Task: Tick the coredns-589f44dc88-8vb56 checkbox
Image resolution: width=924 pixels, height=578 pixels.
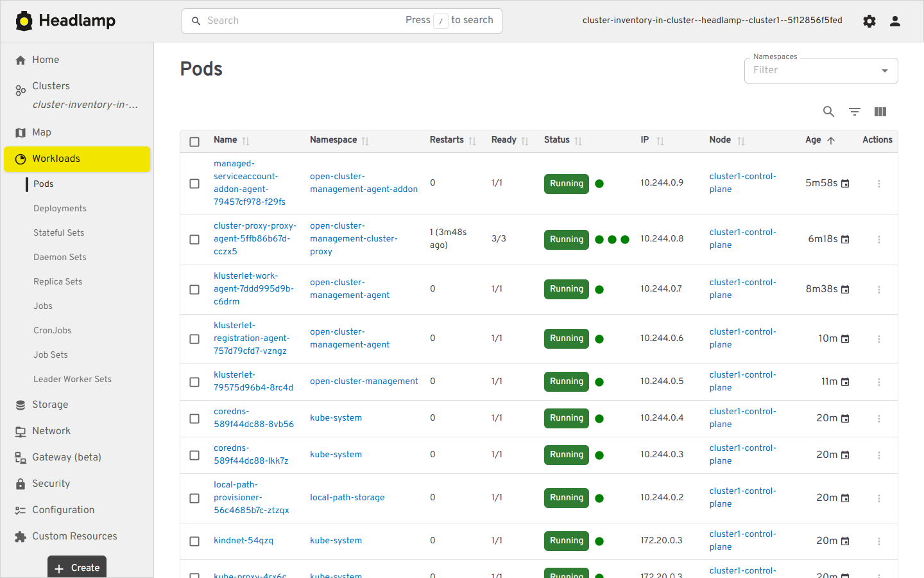Action: click(x=194, y=419)
